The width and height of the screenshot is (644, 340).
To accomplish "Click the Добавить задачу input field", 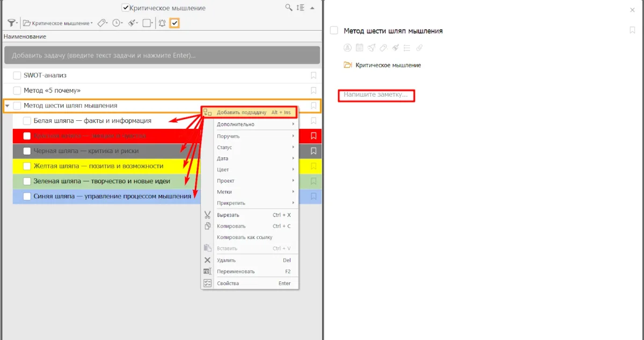I will point(161,55).
